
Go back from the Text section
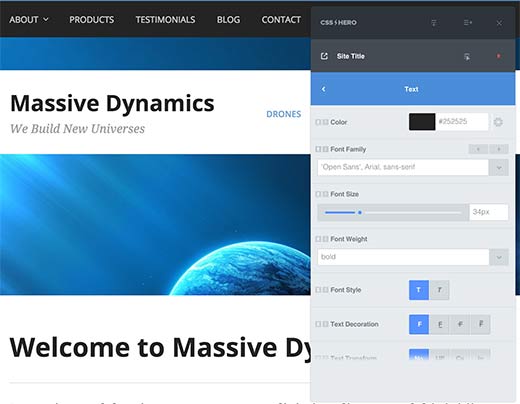pos(323,89)
